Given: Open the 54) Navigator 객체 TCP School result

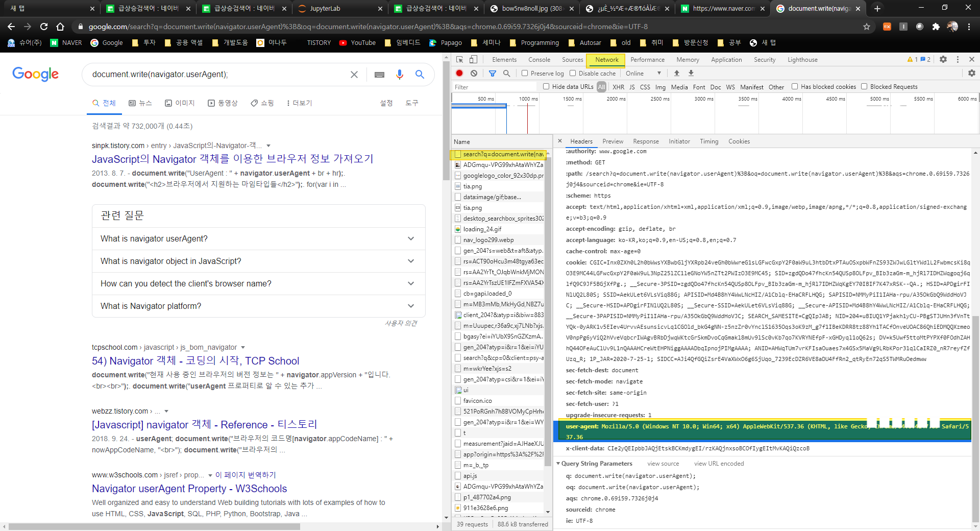Looking at the screenshot, I should pos(195,361).
